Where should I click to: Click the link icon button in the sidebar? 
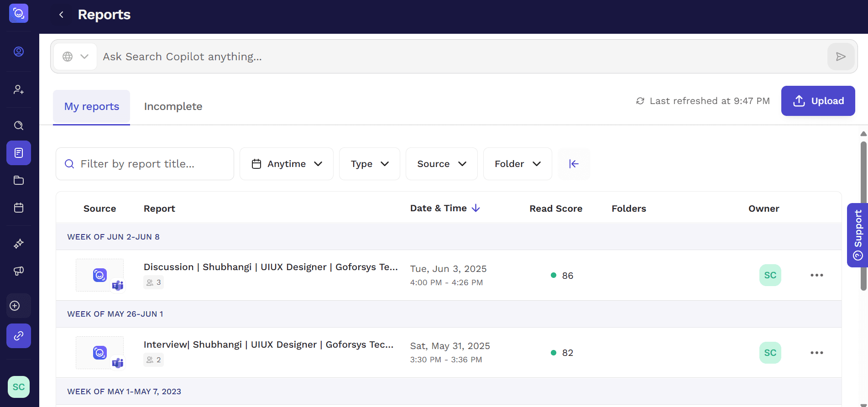pos(19,336)
